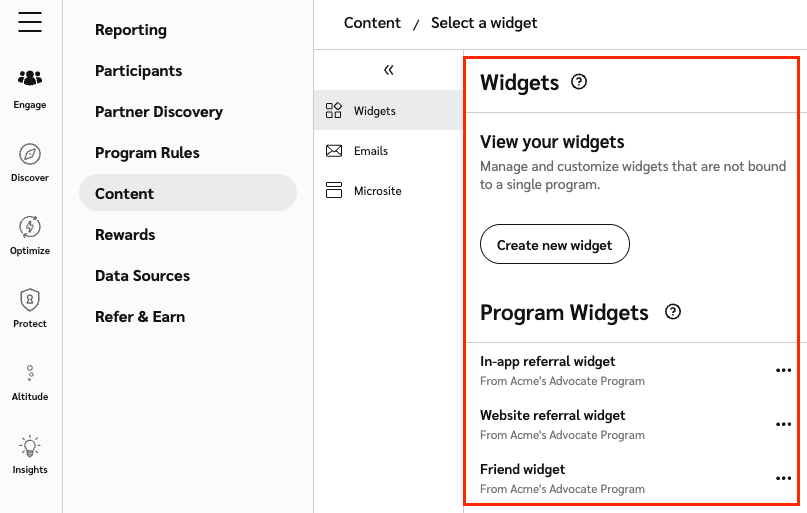Collapse the content side panel
This screenshot has height=513, width=807.
(x=389, y=70)
